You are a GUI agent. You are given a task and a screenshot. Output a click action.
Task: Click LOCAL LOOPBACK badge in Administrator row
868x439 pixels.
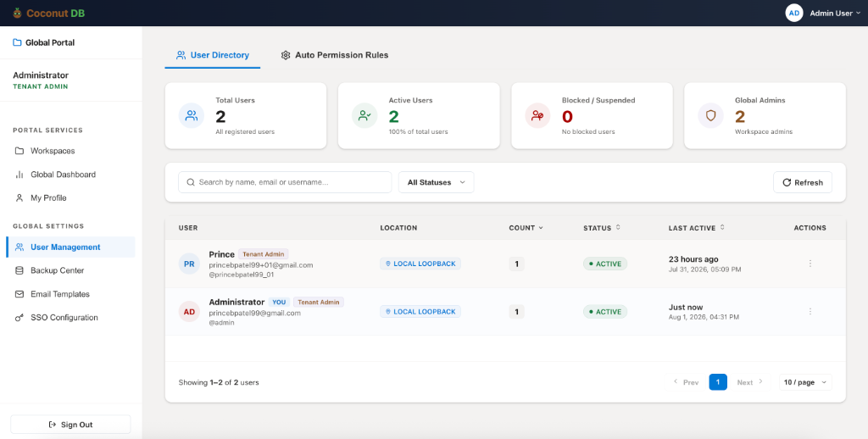pos(420,312)
